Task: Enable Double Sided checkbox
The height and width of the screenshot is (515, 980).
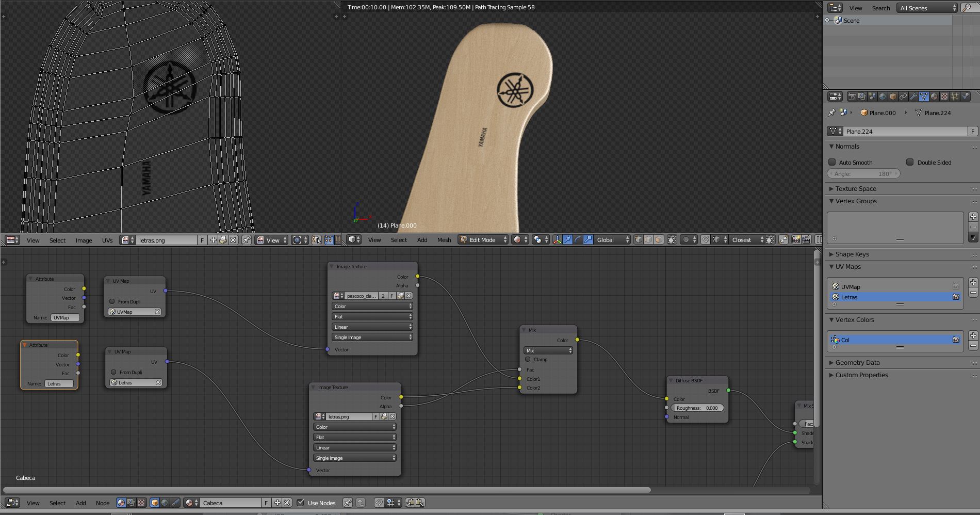Action: (910, 162)
